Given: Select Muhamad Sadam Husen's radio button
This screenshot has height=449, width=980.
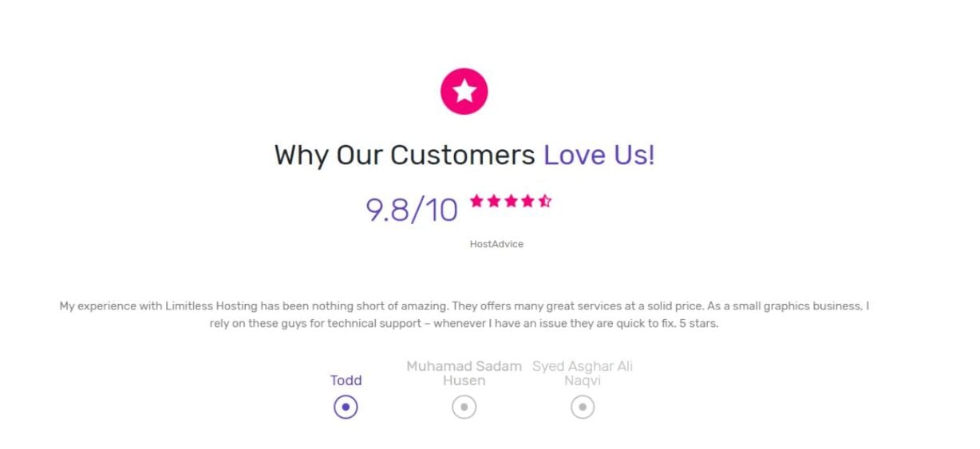Looking at the screenshot, I should 464,407.
